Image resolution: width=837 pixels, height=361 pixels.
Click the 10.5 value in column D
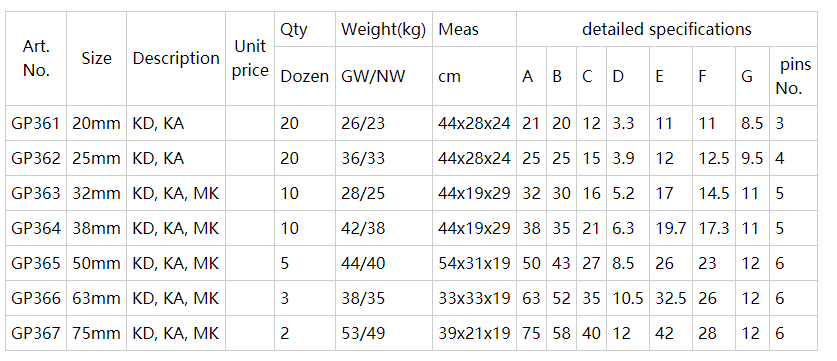click(x=628, y=298)
